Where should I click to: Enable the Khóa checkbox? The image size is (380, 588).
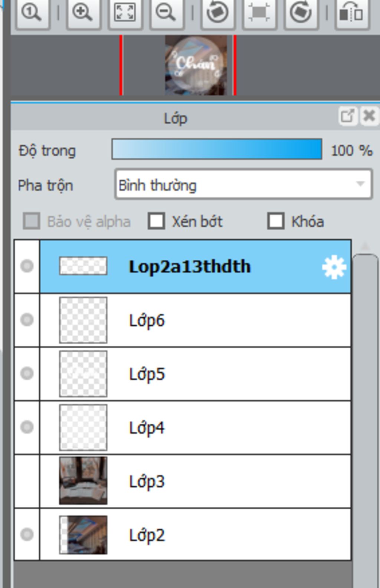tap(276, 221)
